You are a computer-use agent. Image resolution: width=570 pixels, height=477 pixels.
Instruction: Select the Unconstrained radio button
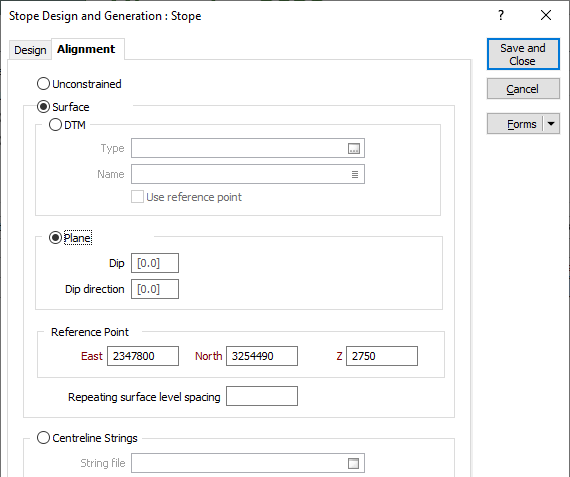(43, 84)
